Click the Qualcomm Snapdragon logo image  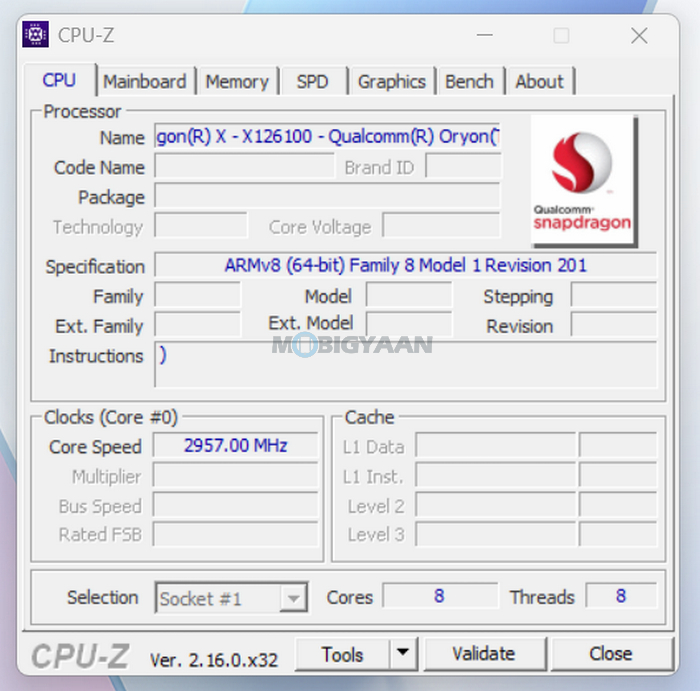pyautogui.click(x=584, y=181)
